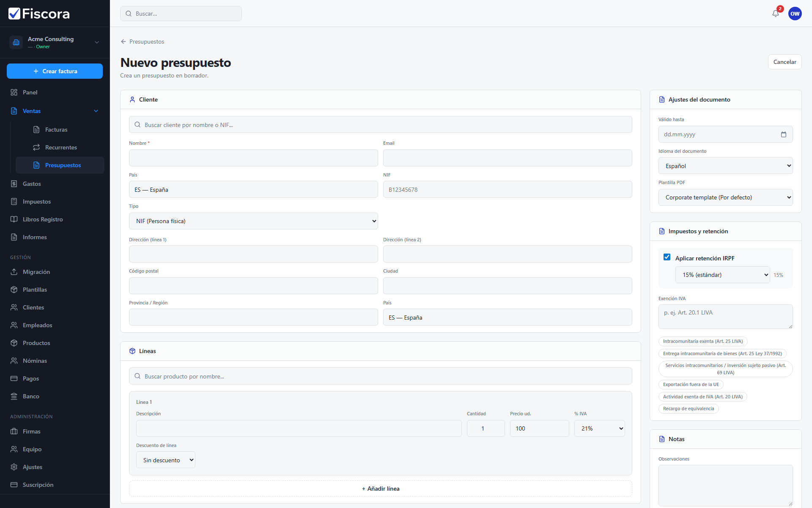Click the calendar icon in Válido hasta

(784, 134)
